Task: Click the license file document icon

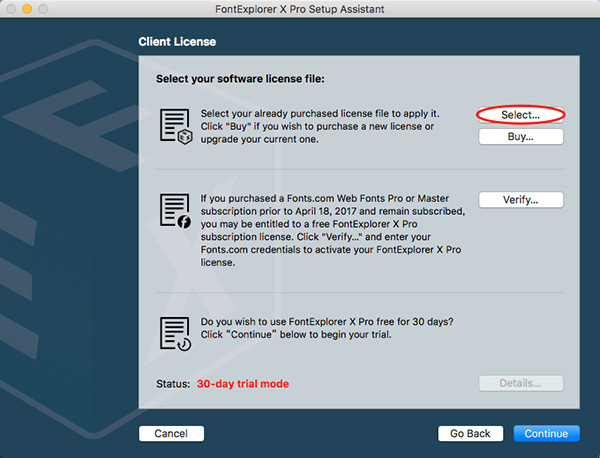Action: point(176,127)
